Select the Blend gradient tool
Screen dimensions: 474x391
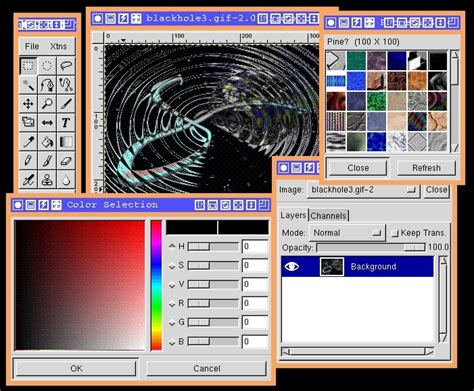pos(66,142)
